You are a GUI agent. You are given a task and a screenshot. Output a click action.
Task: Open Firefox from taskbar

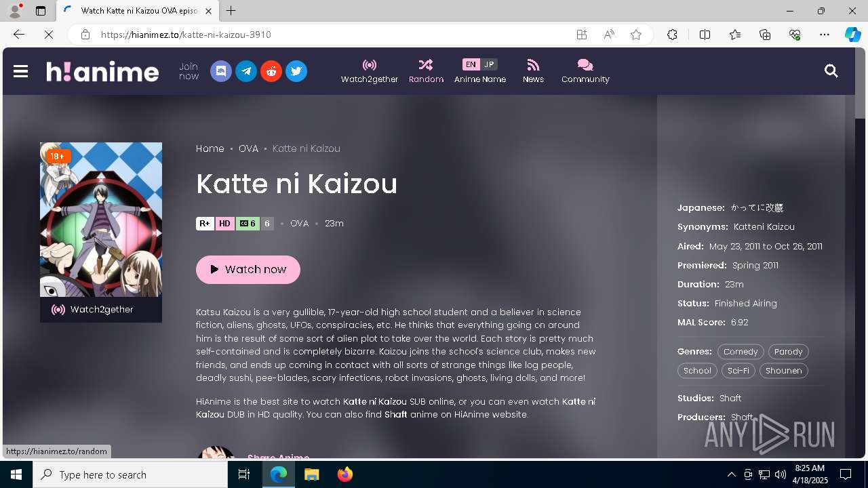[x=344, y=474]
